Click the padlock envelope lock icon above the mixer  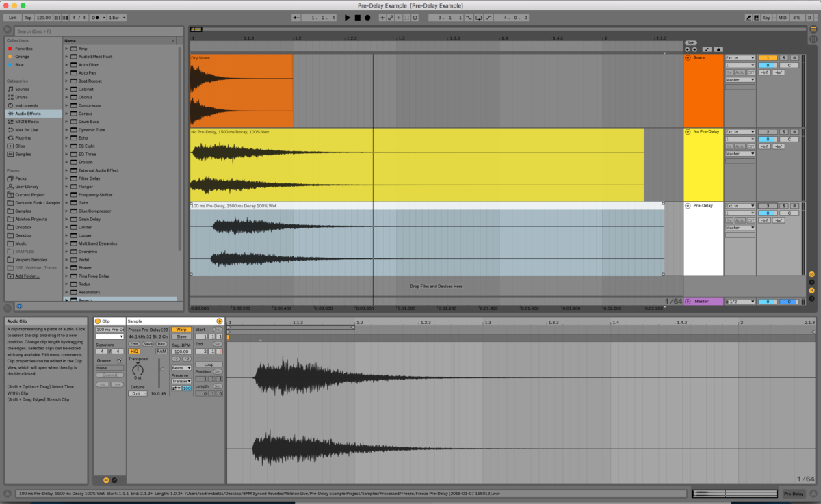tap(718, 49)
